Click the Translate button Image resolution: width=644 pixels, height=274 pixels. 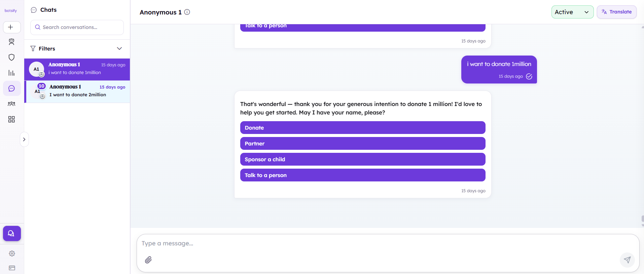[616, 12]
